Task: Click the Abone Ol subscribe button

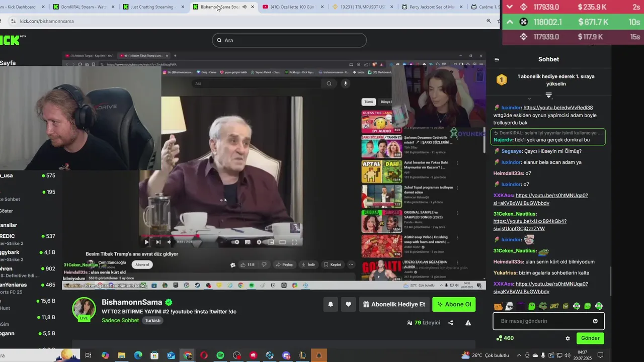Action: coord(454,304)
